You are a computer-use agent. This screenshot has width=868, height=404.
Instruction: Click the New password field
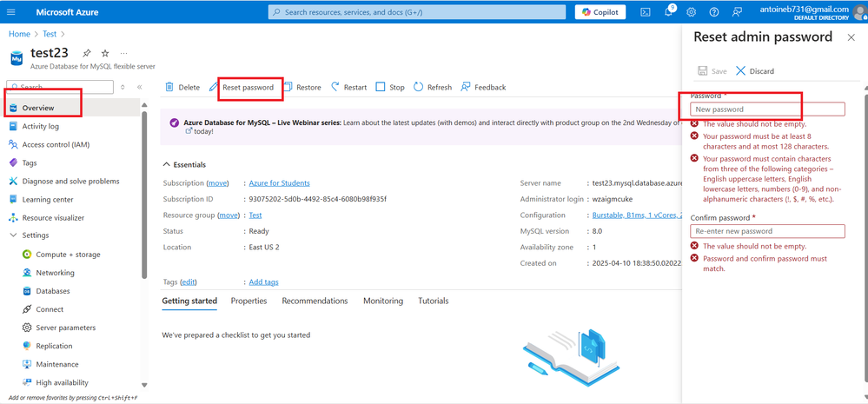click(767, 109)
